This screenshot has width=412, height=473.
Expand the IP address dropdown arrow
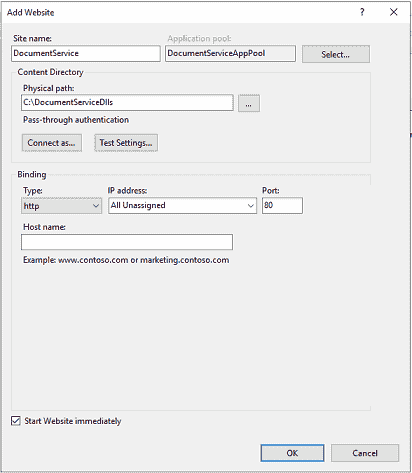251,206
